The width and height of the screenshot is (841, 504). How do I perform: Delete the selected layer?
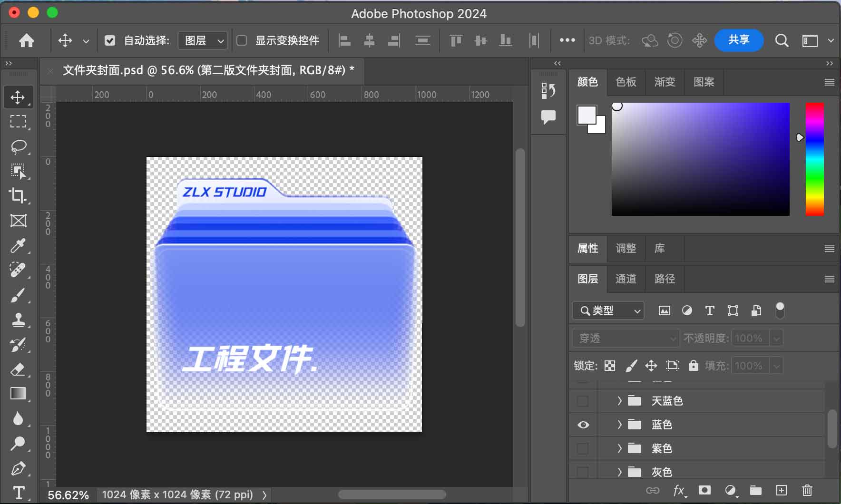[x=807, y=490]
